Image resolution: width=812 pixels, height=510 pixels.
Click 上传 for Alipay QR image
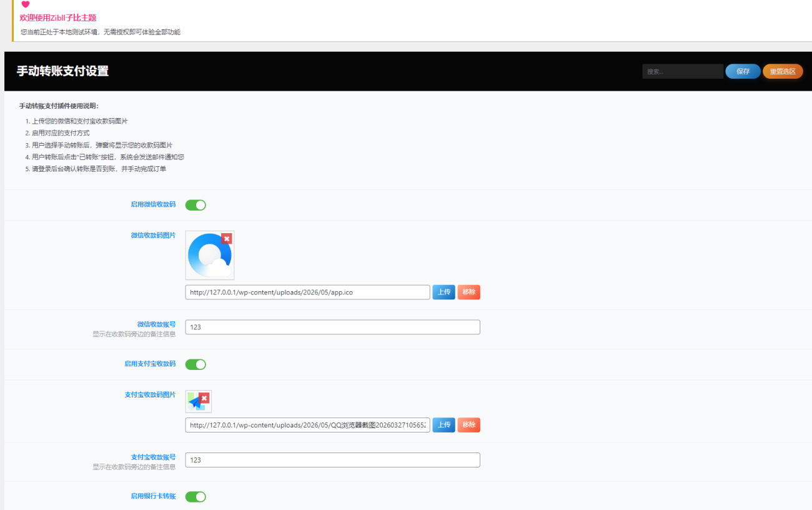pyautogui.click(x=443, y=425)
